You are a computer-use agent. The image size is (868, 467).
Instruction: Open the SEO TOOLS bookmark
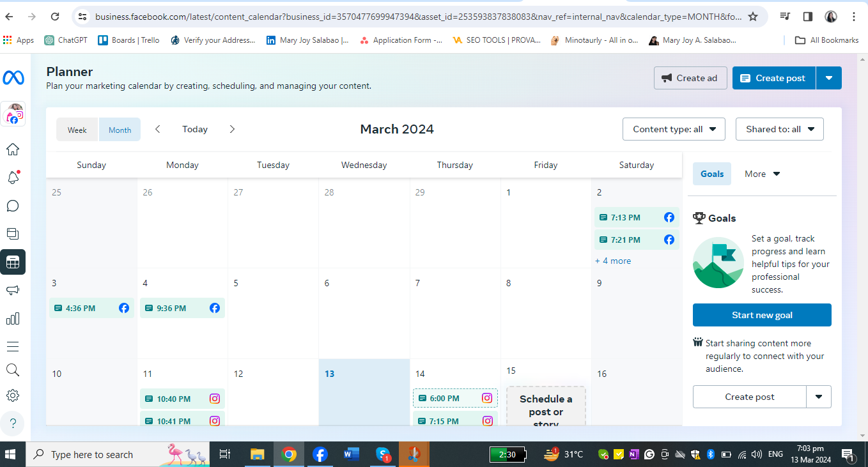click(x=496, y=40)
